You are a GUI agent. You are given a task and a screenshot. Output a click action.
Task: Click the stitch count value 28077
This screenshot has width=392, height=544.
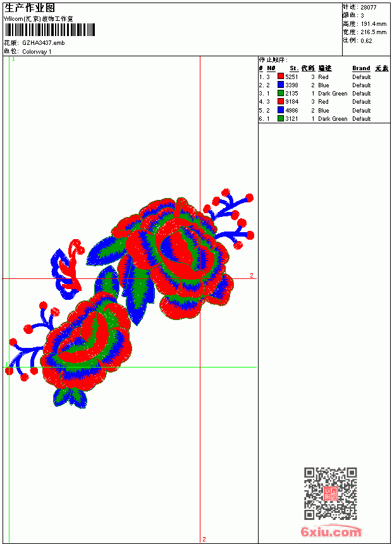tap(369, 8)
